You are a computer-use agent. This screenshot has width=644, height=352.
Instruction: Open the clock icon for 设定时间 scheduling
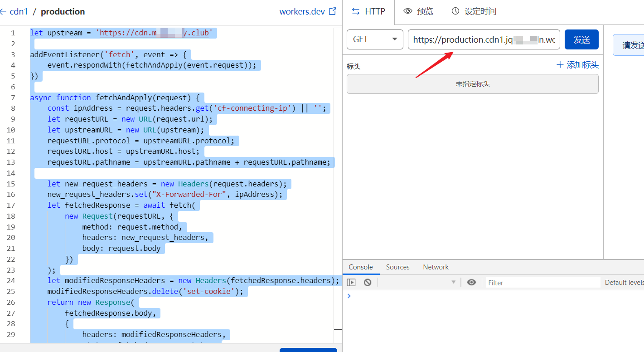[x=455, y=11]
